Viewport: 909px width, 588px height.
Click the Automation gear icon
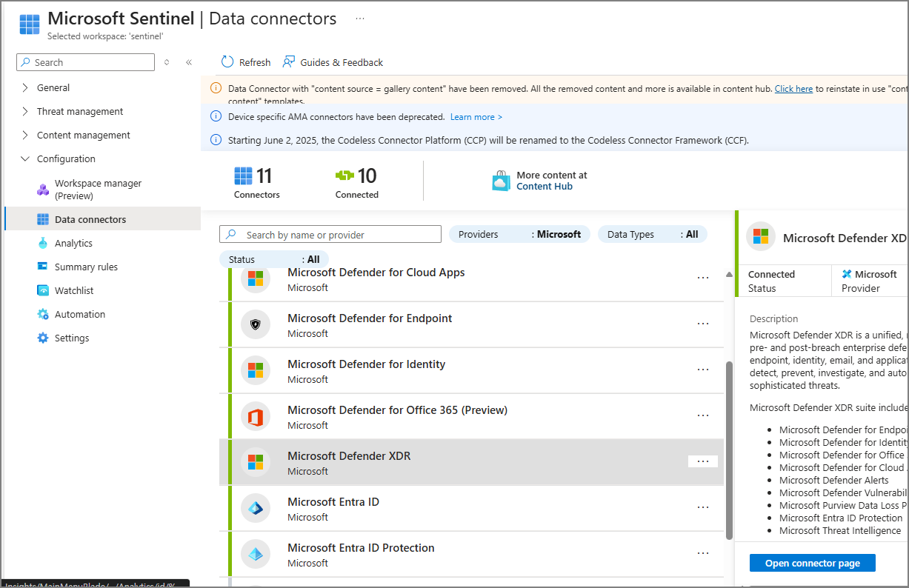pos(43,314)
